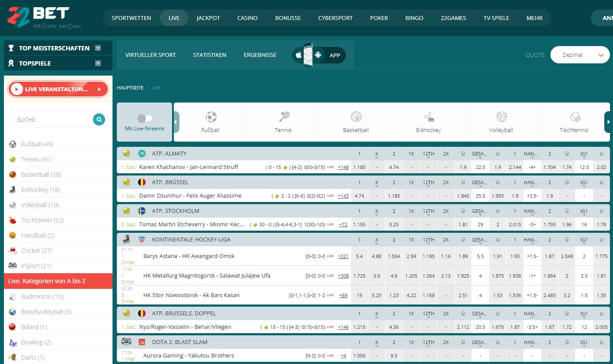Switch to the Casino tab

[x=247, y=18]
